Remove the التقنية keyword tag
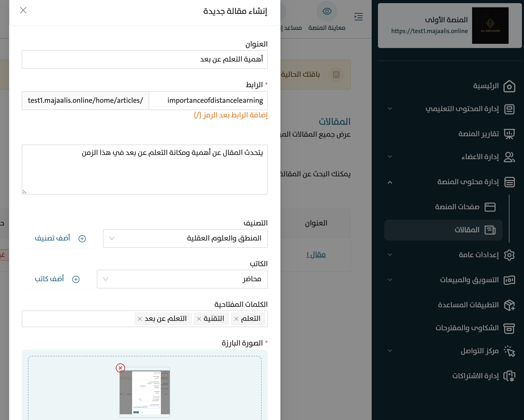524x420 pixels. (199, 319)
